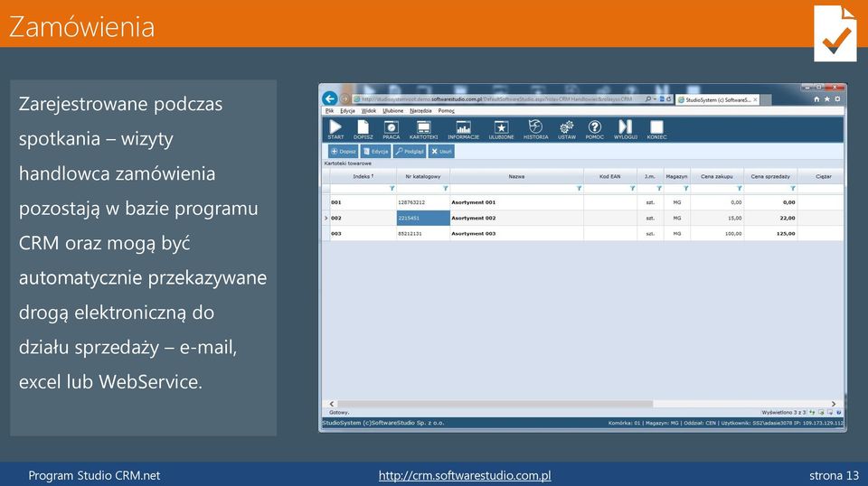Click the address bar search magnifier icon
The width and height of the screenshot is (868, 486).
(648, 99)
